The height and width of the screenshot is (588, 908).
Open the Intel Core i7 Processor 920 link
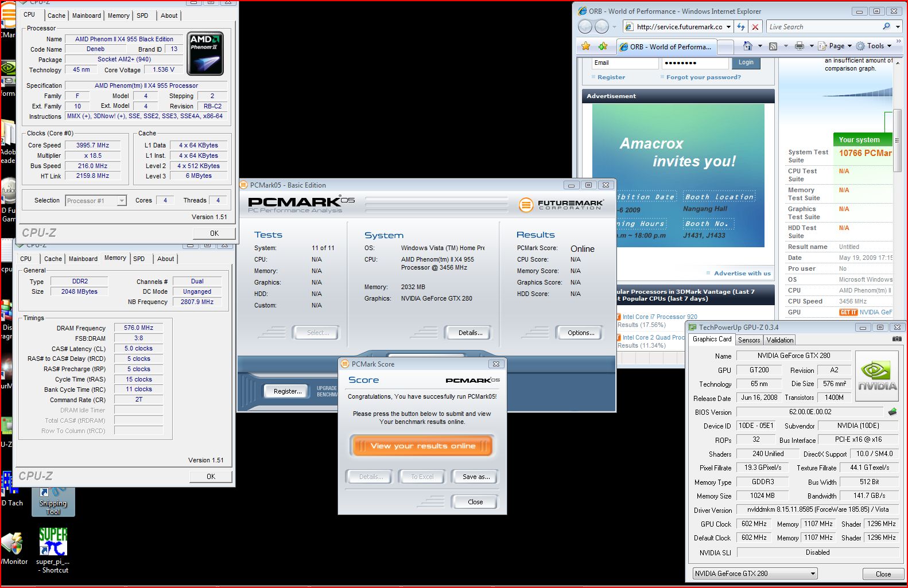[659, 317]
